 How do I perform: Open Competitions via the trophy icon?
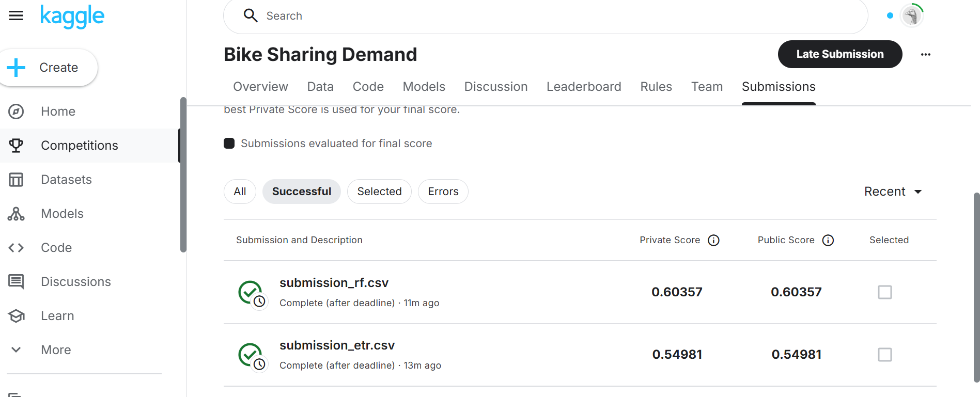[x=16, y=146]
